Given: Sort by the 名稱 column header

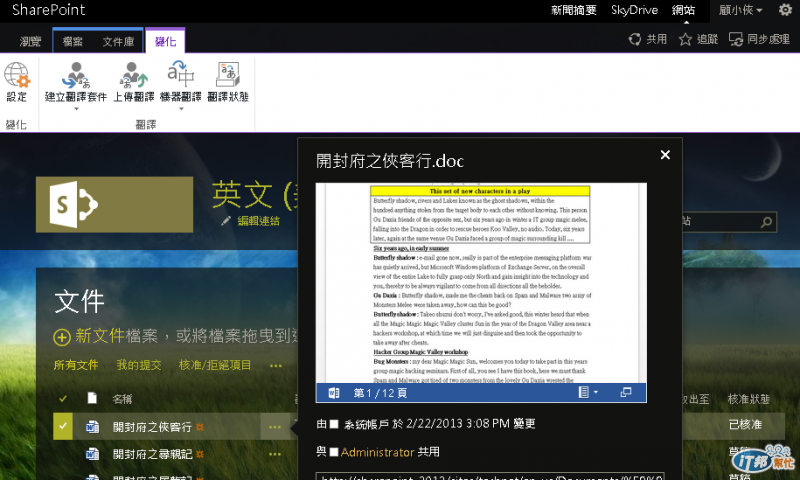Looking at the screenshot, I should [x=122, y=399].
